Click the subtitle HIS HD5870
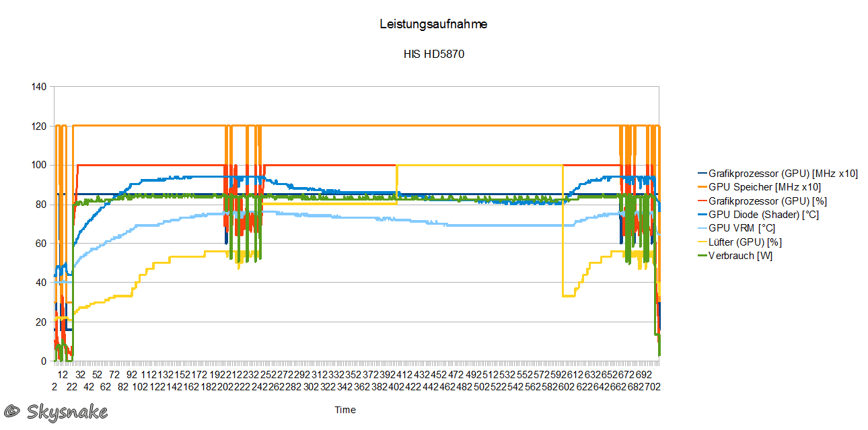The width and height of the screenshot is (868, 430). [433, 55]
